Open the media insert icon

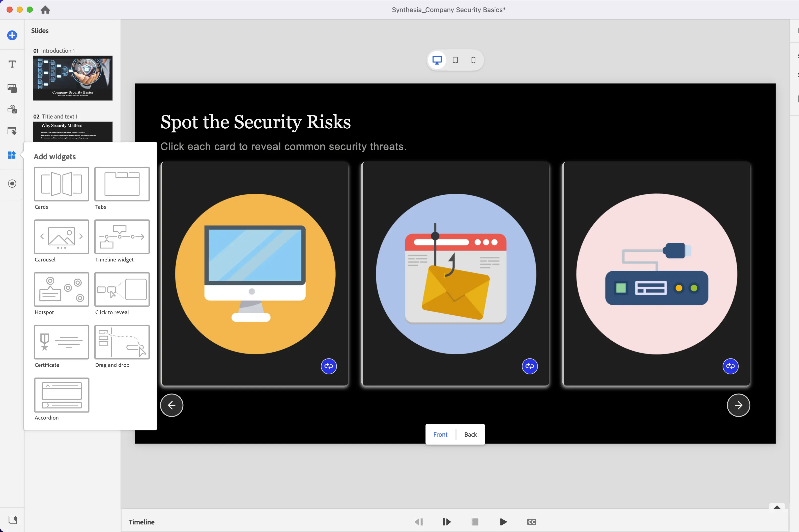point(12,88)
